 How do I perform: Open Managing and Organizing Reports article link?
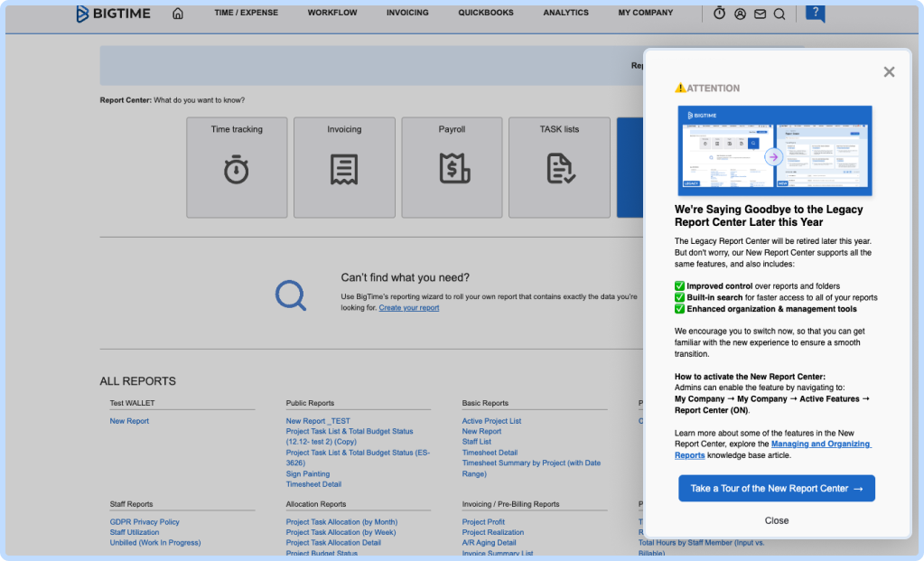point(772,450)
